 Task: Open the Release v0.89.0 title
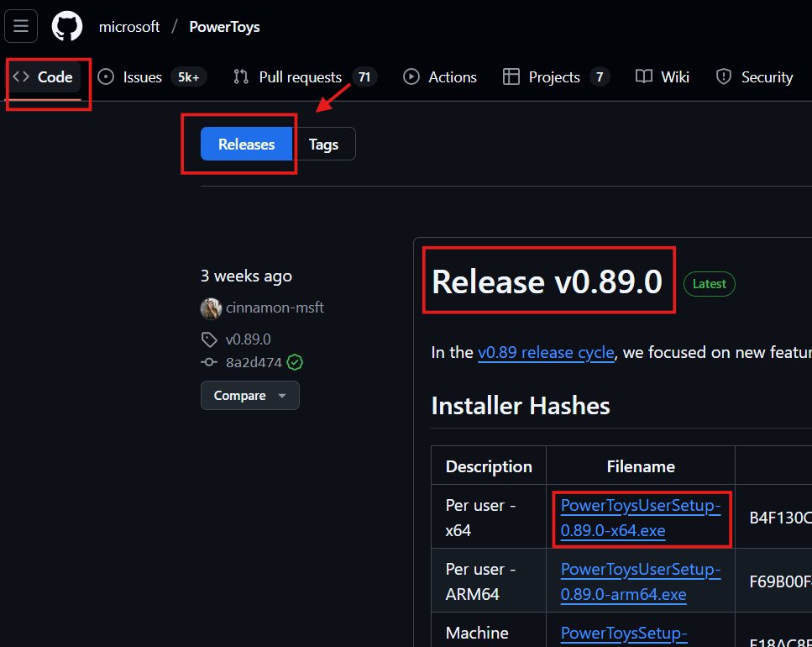point(547,281)
